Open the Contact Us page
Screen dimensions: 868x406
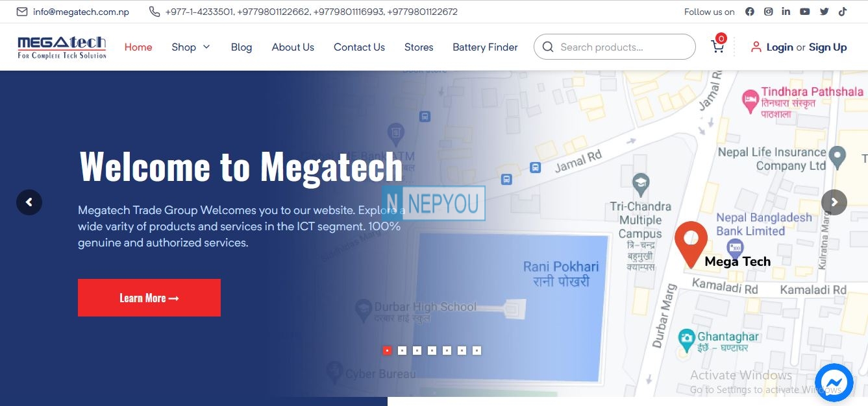(x=359, y=47)
